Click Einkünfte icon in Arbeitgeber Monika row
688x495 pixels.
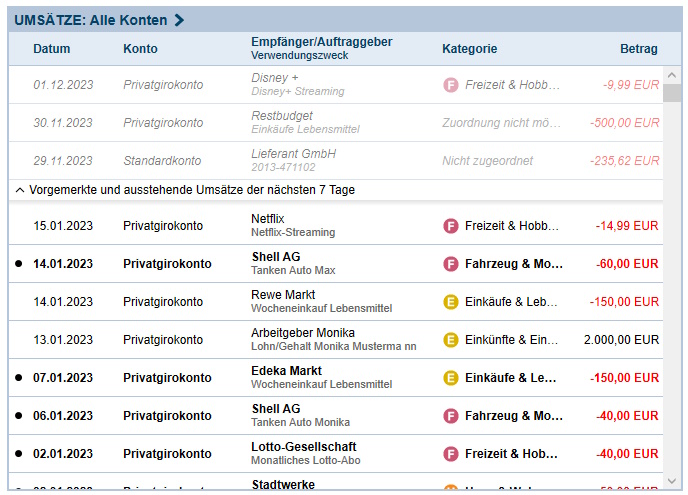pyautogui.click(x=451, y=340)
